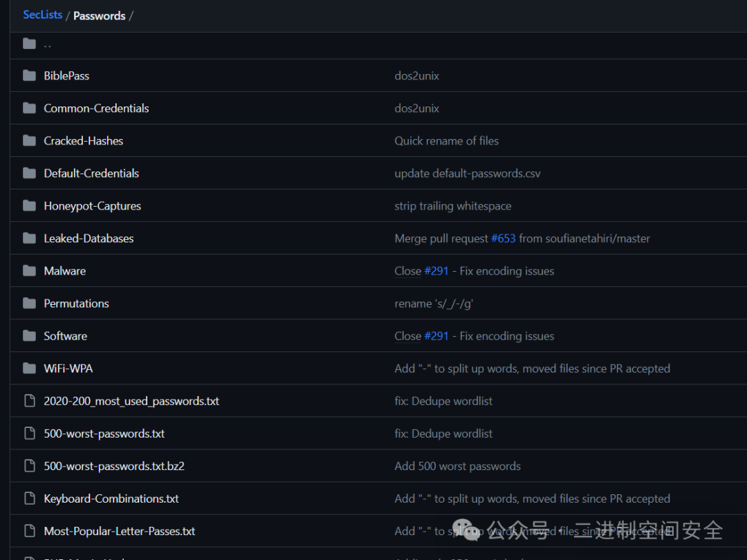This screenshot has height=560, width=747.
Task: Open the Common-Credentials folder
Action: (96, 108)
